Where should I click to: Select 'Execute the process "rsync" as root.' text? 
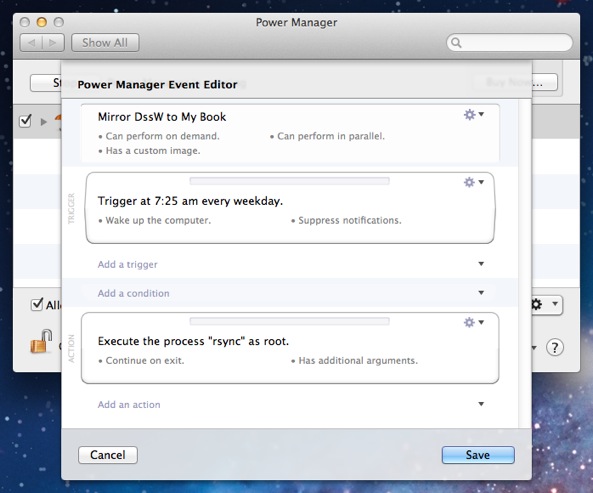pyautogui.click(x=193, y=341)
